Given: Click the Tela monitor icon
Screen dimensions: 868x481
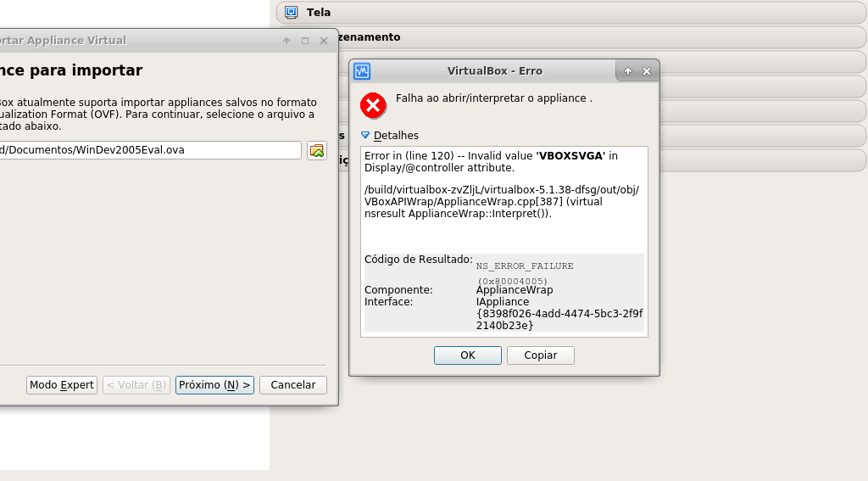Looking at the screenshot, I should (292, 13).
